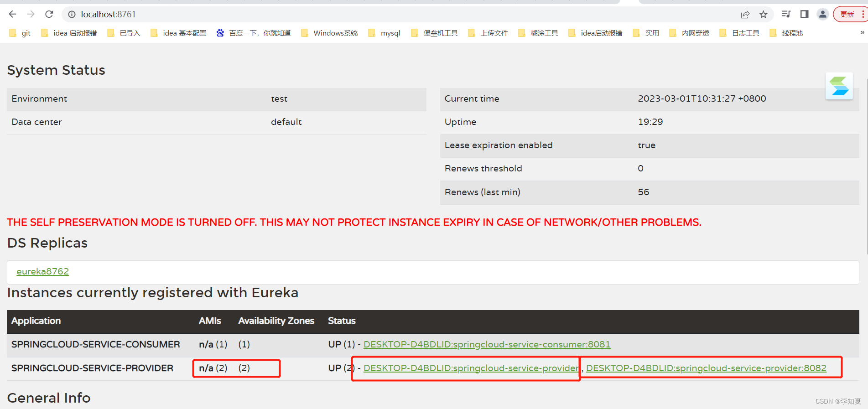Click the green-blue floating extension icon
Image resolution: width=868 pixels, height=409 pixels.
pos(839,86)
